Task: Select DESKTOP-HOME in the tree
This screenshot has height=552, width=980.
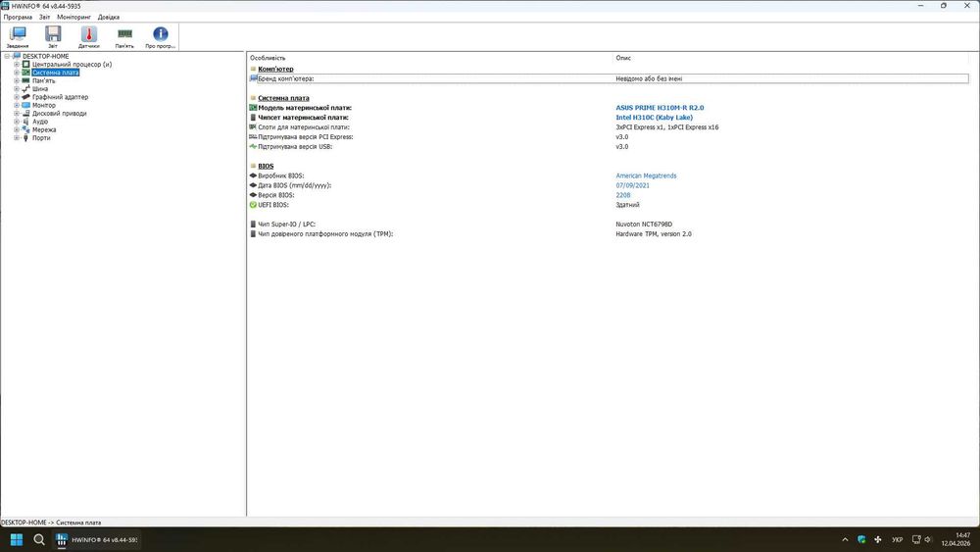Action: pyautogui.click(x=46, y=56)
